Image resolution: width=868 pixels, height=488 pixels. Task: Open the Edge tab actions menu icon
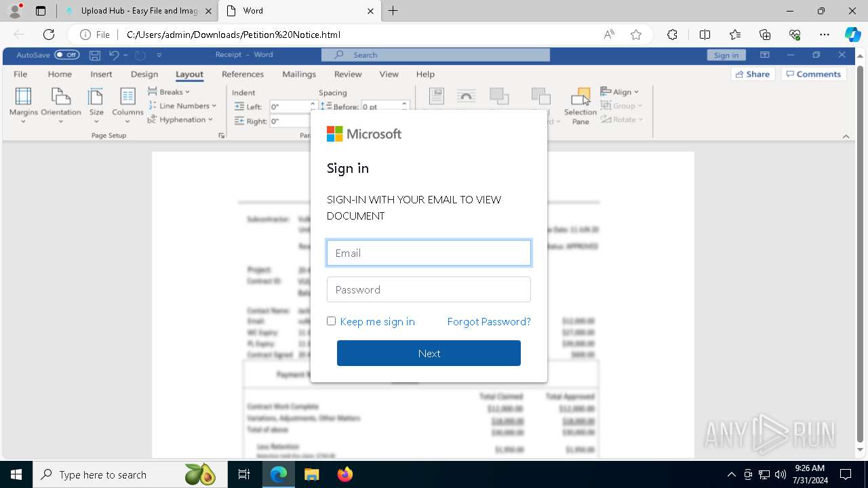click(x=41, y=11)
